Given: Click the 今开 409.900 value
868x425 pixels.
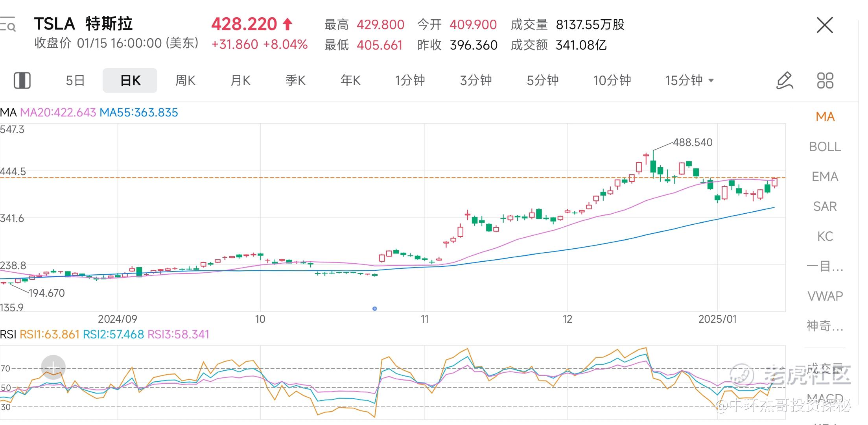Looking at the screenshot, I should click(x=473, y=25).
